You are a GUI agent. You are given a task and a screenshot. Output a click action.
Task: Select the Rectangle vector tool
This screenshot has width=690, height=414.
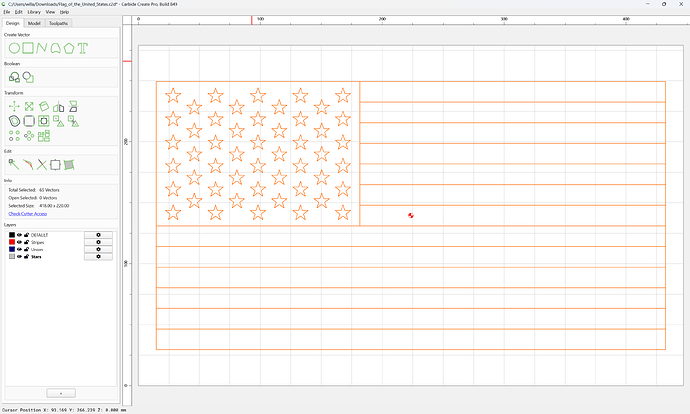28,48
